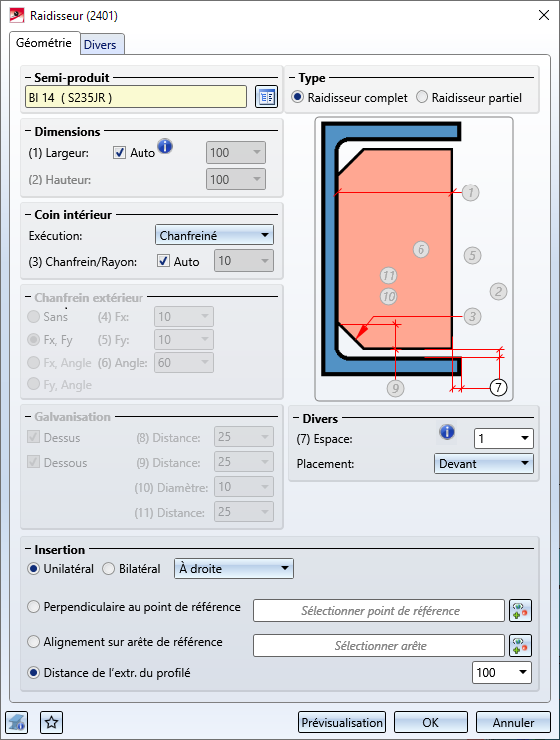Open the Angle 60 dropdown

click(x=183, y=362)
